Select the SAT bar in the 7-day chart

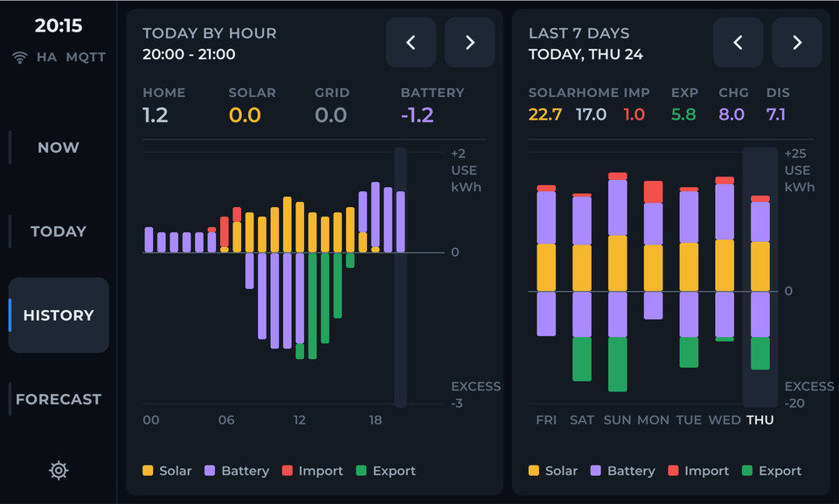(582, 287)
